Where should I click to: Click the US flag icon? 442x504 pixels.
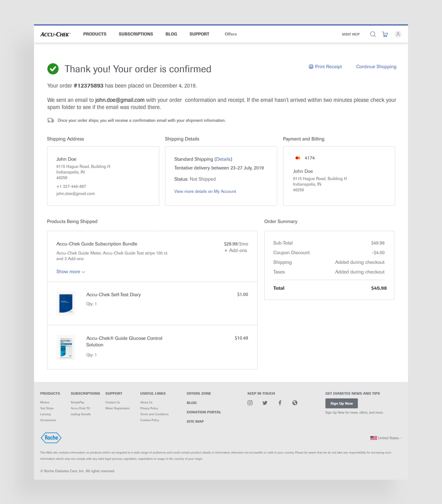click(x=373, y=438)
